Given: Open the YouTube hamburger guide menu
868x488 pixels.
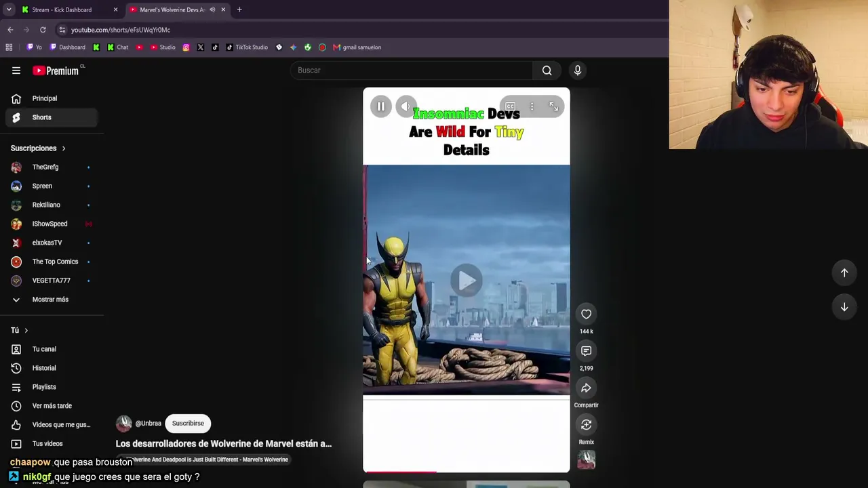Looking at the screenshot, I should coord(16,70).
